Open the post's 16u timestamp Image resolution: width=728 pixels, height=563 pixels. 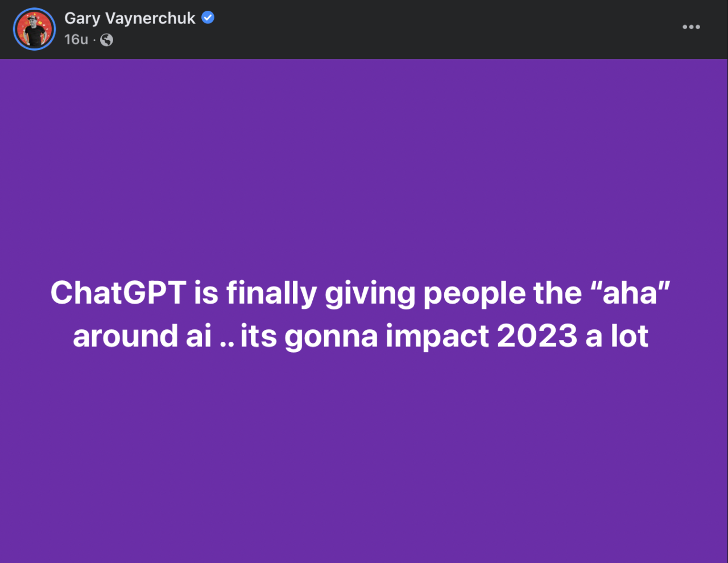click(x=76, y=39)
